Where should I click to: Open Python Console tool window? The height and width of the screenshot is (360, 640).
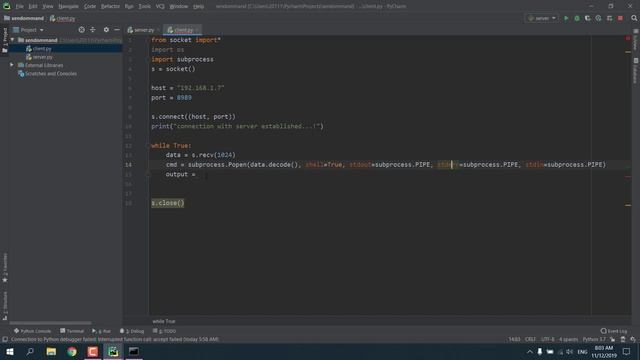[x=32, y=331]
